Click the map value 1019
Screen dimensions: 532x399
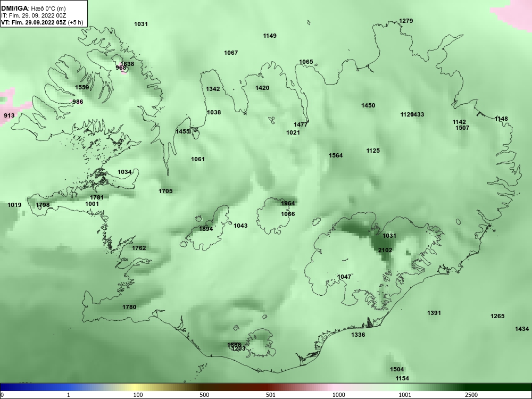click(x=14, y=205)
